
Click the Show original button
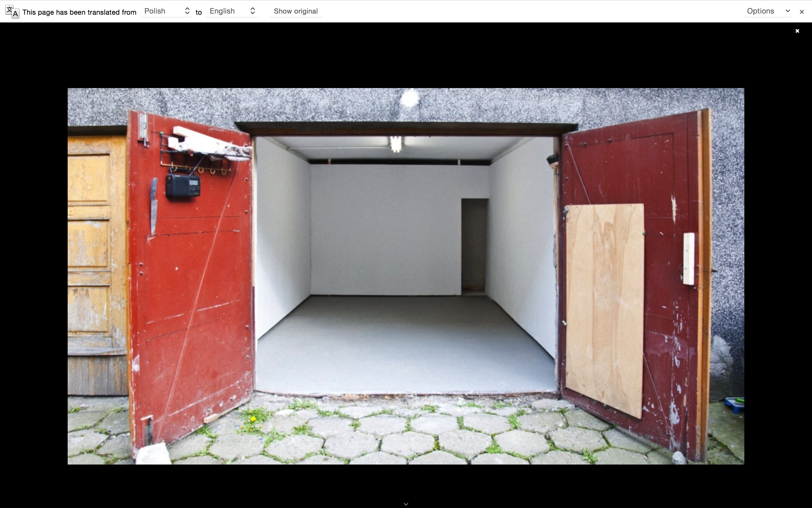point(295,11)
